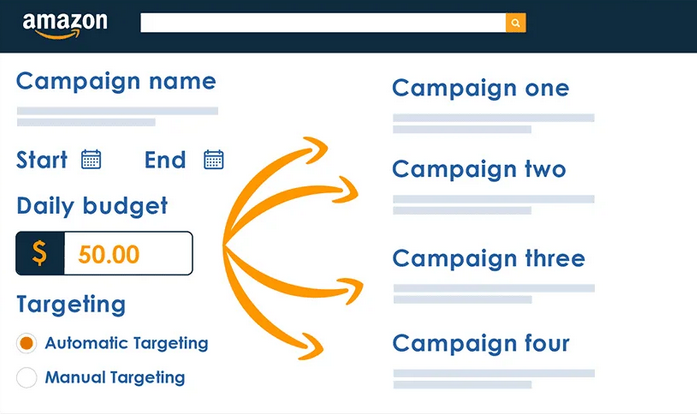Open the Campaign two heading
The height and width of the screenshot is (414, 697).
pos(479,169)
